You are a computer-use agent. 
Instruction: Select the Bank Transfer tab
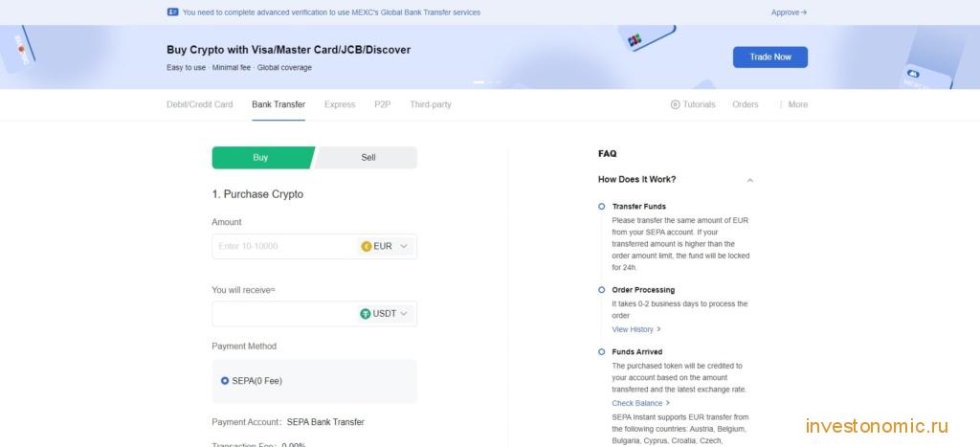click(x=278, y=104)
